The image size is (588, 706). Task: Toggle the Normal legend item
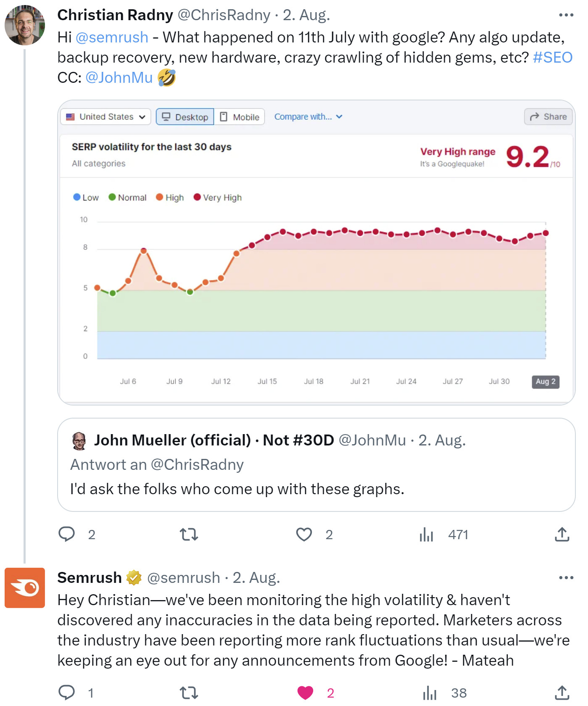point(127,197)
